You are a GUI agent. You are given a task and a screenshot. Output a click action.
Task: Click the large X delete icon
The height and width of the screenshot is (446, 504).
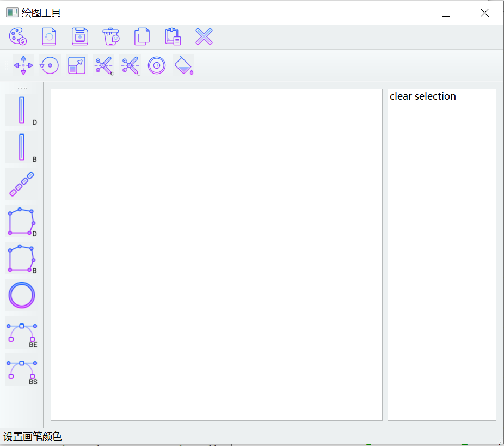click(204, 36)
